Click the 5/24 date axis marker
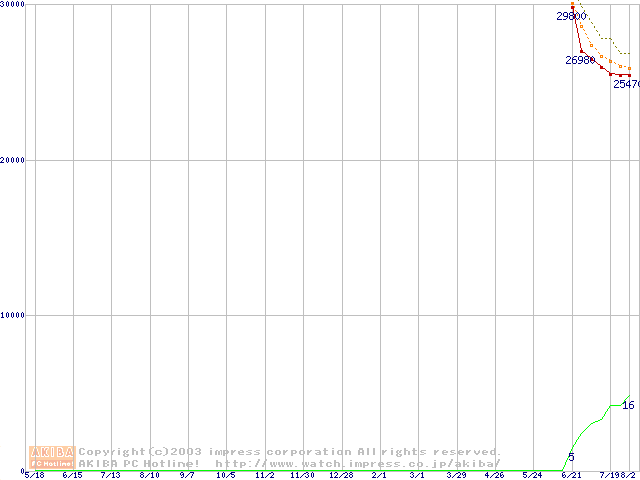Image resolution: width=640 pixels, height=480 pixels. coord(532,475)
